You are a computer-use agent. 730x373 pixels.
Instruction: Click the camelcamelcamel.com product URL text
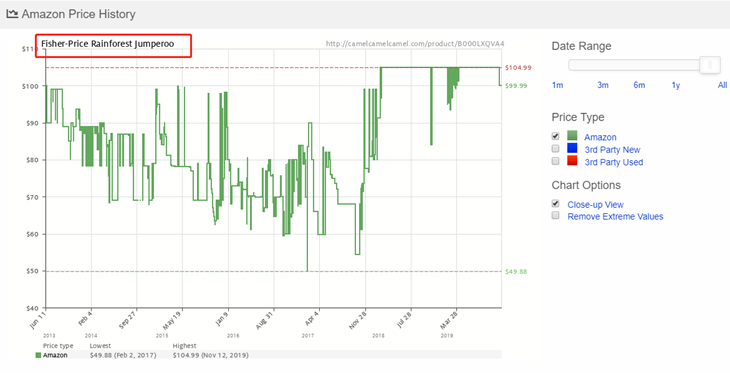pyautogui.click(x=415, y=44)
